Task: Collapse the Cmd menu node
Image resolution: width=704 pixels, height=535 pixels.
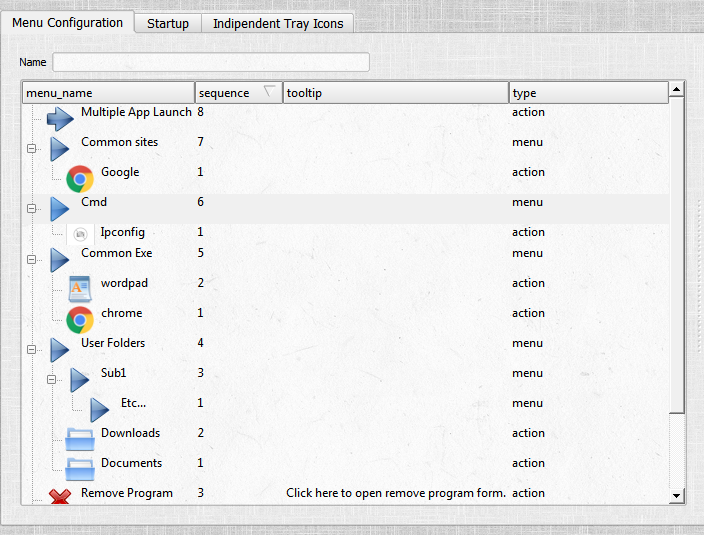Action: 31,209
